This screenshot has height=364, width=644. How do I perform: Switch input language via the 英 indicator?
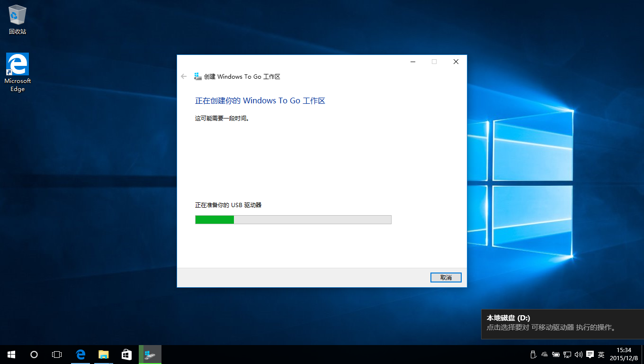coord(601,354)
